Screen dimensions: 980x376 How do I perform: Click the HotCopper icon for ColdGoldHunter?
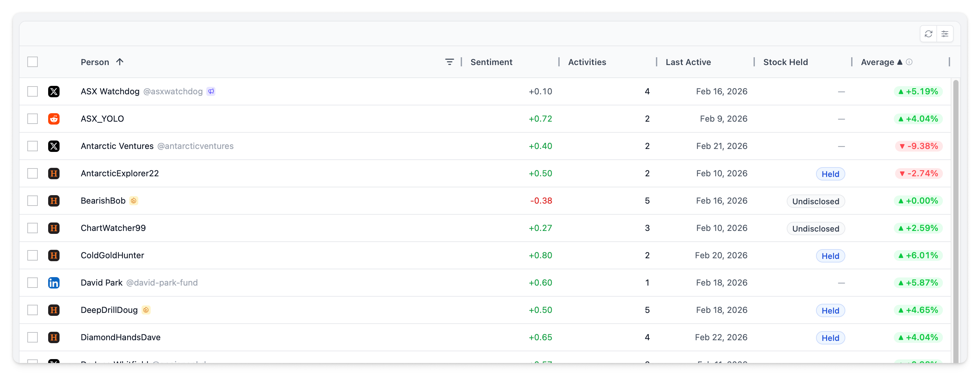pyautogui.click(x=54, y=255)
